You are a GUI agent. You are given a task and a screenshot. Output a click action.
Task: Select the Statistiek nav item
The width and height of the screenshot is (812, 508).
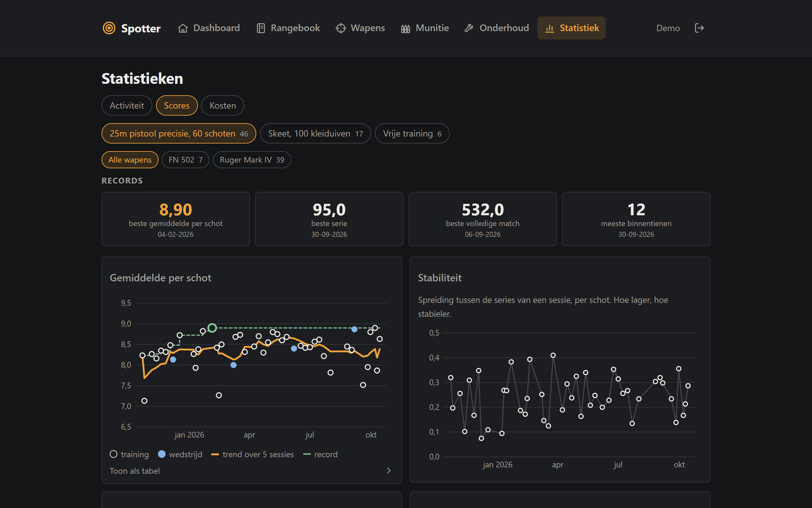572,28
